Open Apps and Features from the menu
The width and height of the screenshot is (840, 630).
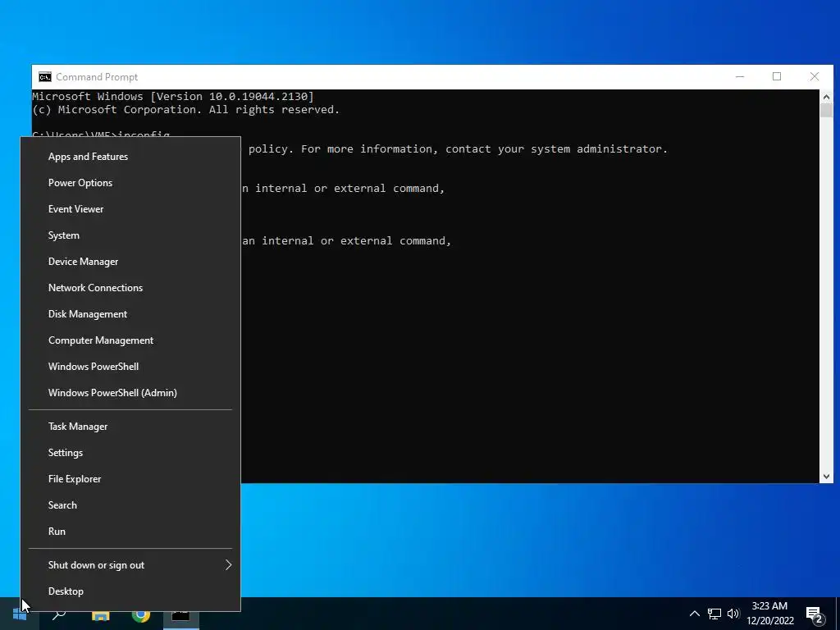[x=130, y=157]
